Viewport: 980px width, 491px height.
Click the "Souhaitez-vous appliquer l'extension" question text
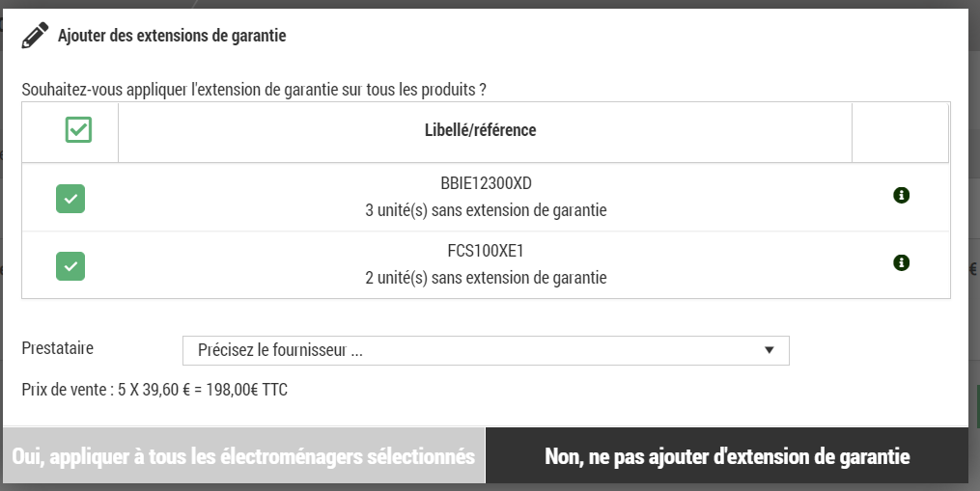[253, 90]
